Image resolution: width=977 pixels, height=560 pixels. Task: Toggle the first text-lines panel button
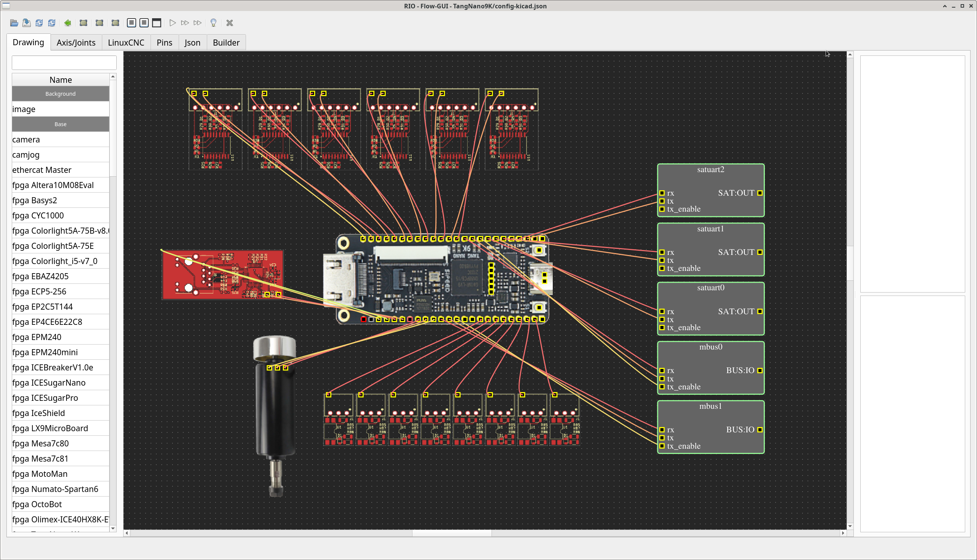tap(131, 23)
